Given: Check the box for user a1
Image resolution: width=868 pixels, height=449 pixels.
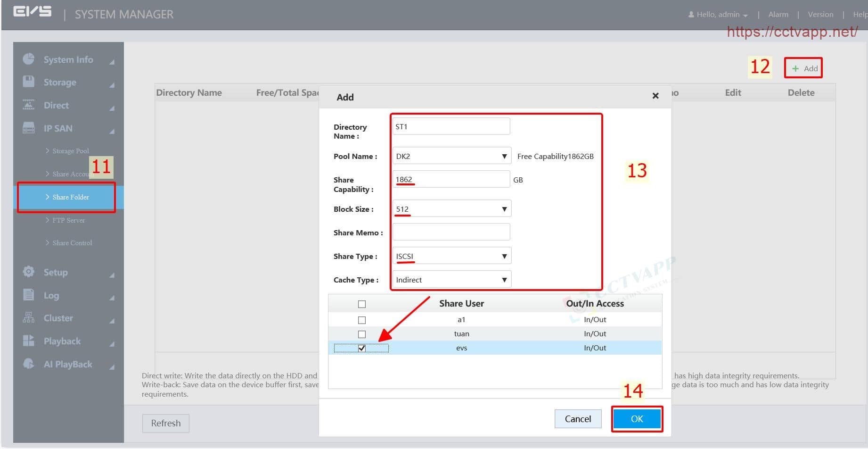Looking at the screenshot, I should click(x=362, y=320).
